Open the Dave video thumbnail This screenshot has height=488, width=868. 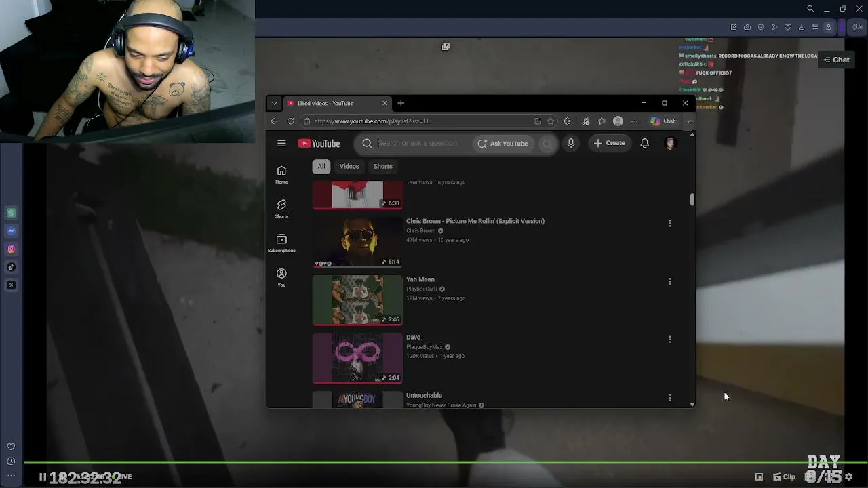tap(357, 359)
